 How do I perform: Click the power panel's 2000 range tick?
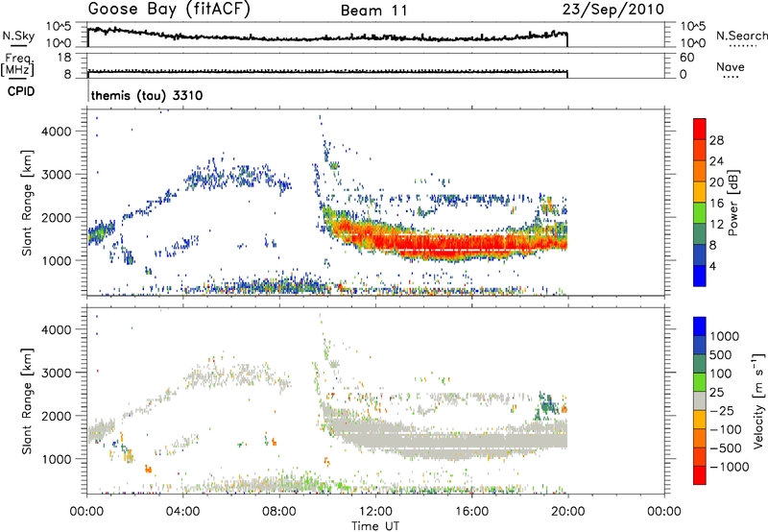coord(57,217)
